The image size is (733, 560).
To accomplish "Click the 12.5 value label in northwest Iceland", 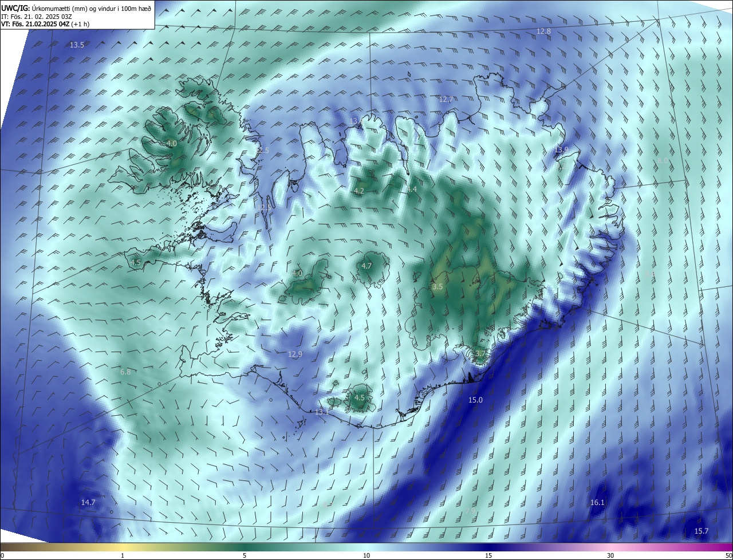I will click(262, 150).
